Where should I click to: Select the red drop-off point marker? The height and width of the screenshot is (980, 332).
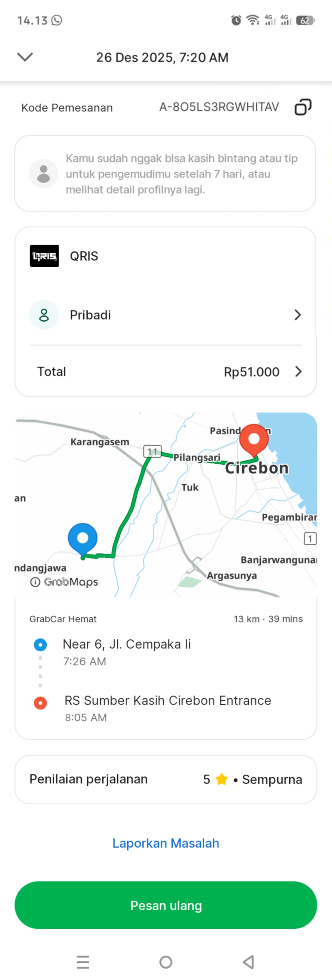point(40,703)
